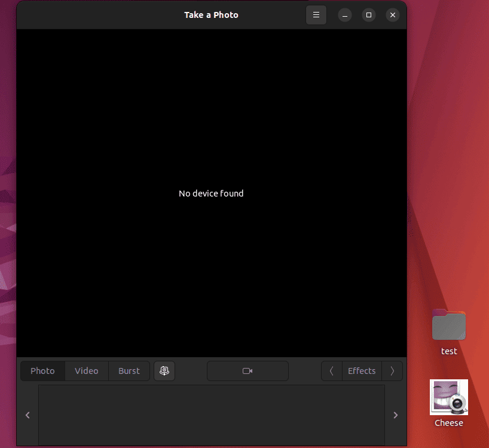This screenshot has height=448, width=489.
Task: Click the Take a Photo title bar
Action: 211,14
